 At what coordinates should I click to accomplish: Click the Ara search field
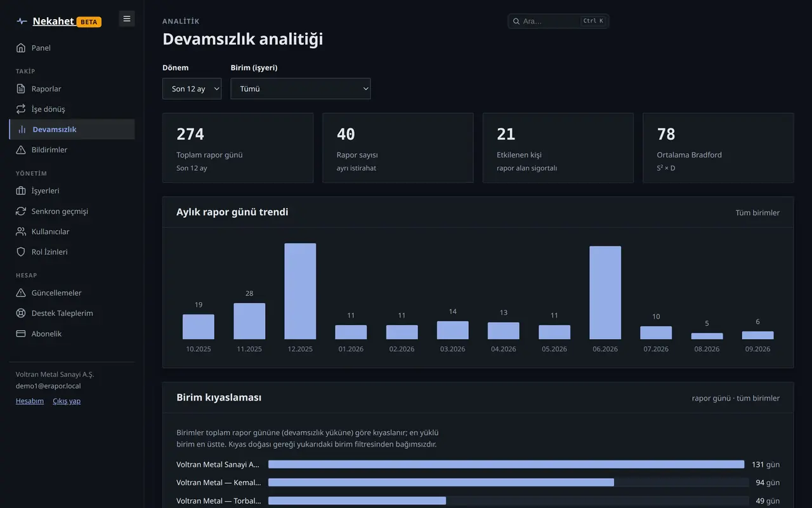point(558,21)
